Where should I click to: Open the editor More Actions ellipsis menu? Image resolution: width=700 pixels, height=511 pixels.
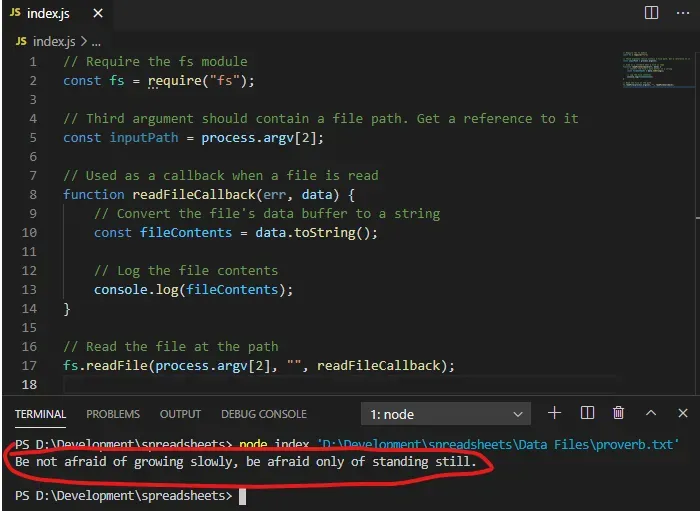coord(680,13)
